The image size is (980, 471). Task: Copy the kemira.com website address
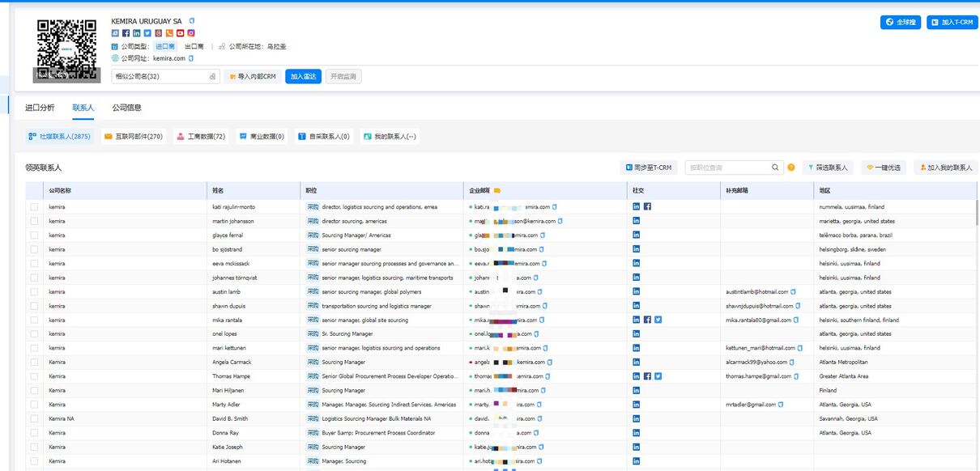point(191,58)
